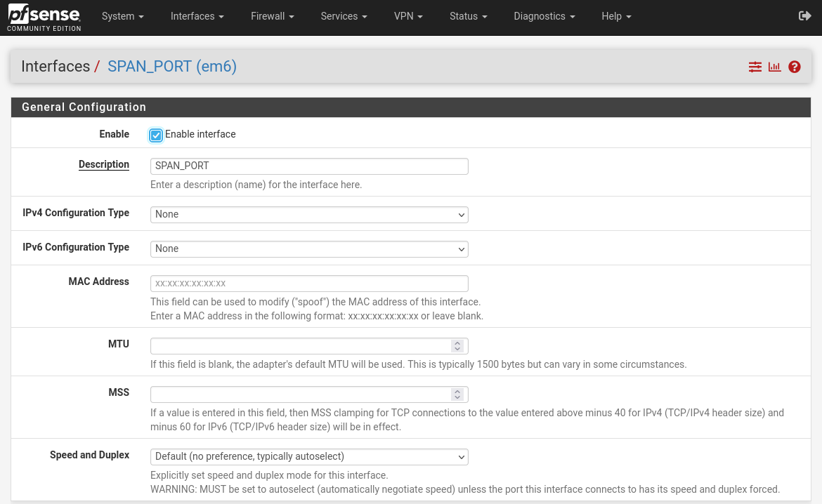This screenshot has width=822, height=504.
Task: Click the SPAN_PORT (em6) breadcrumb link
Action: (171, 67)
